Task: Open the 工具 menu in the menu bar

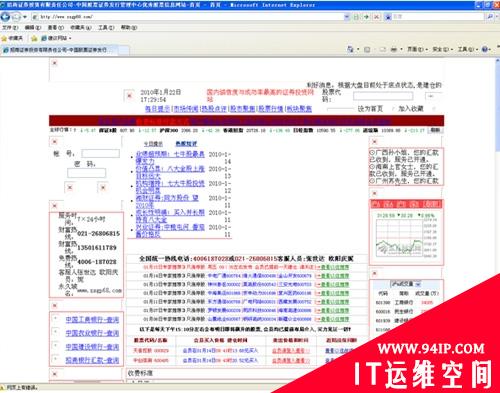Action: (x=106, y=28)
